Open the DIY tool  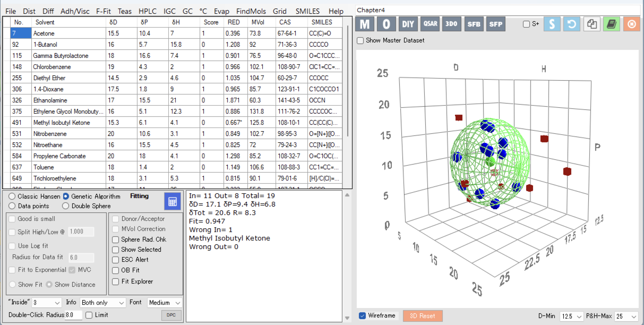(x=408, y=24)
